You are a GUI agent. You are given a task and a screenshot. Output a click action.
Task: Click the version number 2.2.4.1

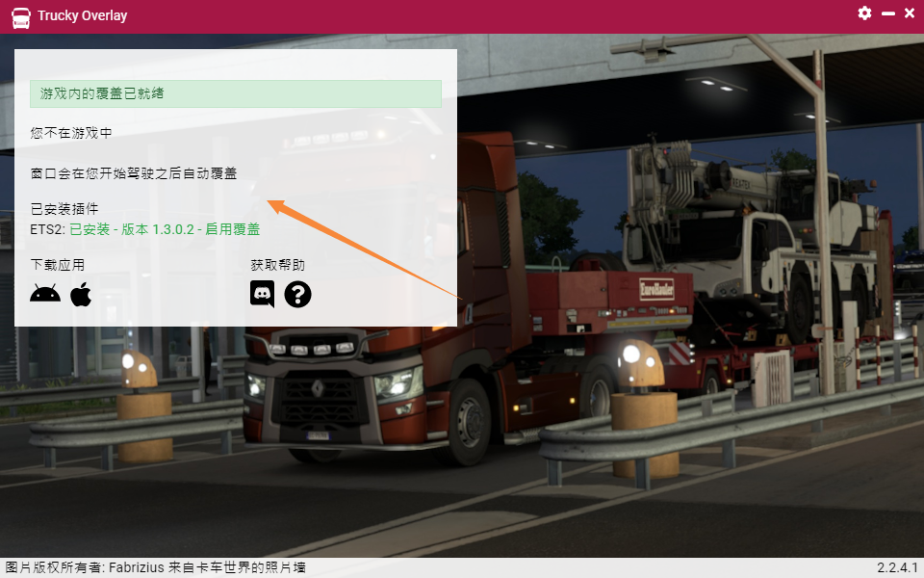tap(897, 567)
